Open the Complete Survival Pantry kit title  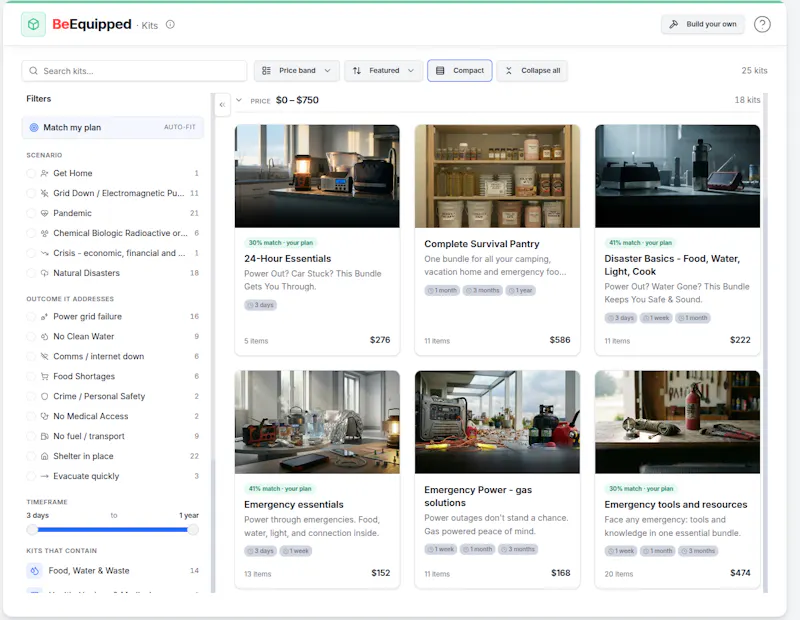point(482,244)
